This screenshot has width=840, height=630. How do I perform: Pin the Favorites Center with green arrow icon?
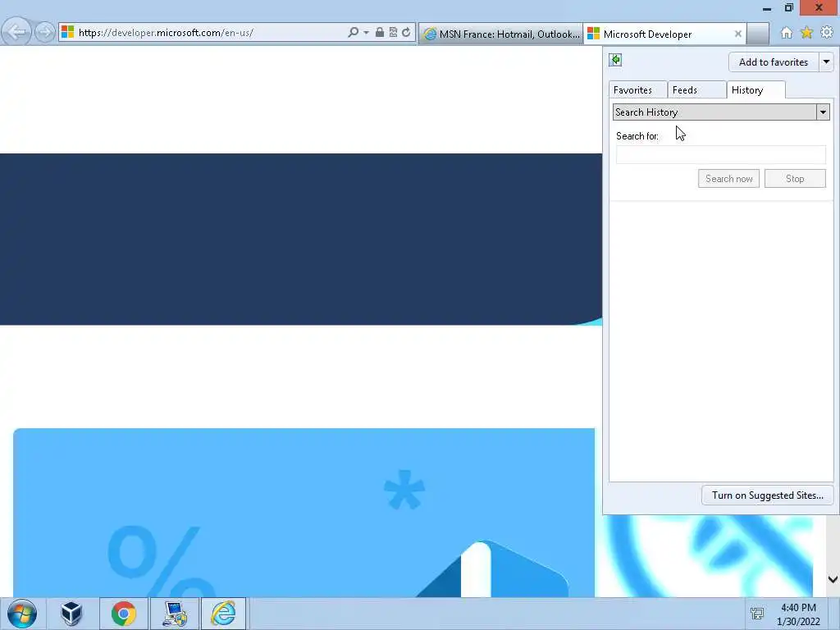click(x=615, y=60)
